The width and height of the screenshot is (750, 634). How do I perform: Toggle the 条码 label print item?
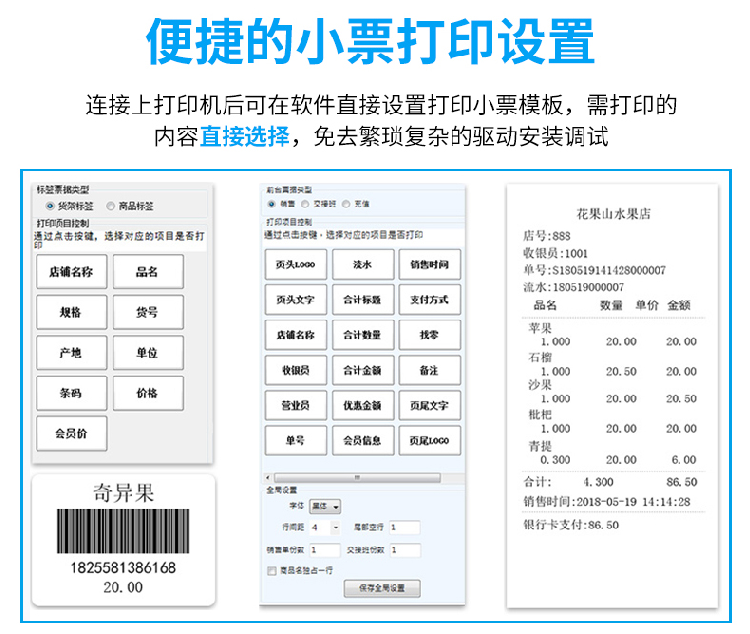pyautogui.click(x=71, y=393)
